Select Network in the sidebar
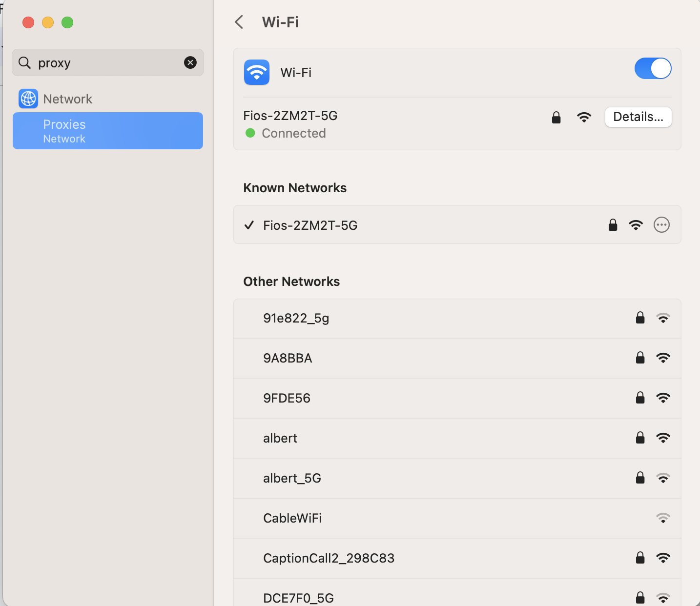700x606 pixels. [x=67, y=99]
